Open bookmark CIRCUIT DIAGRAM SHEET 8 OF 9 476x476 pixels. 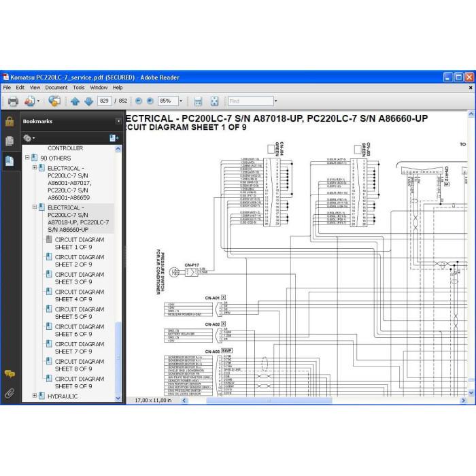tap(80, 365)
